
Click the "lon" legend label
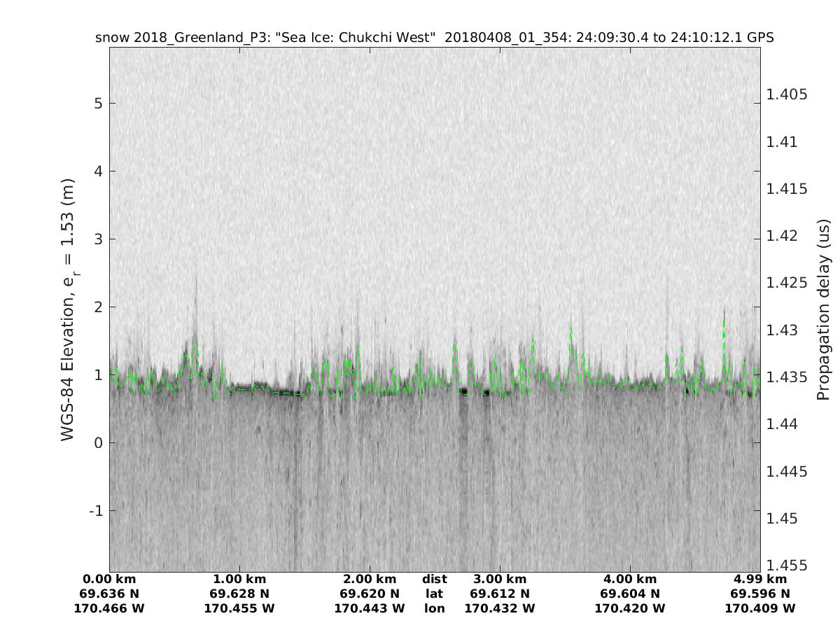pyautogui.click(x=435, y=608)
